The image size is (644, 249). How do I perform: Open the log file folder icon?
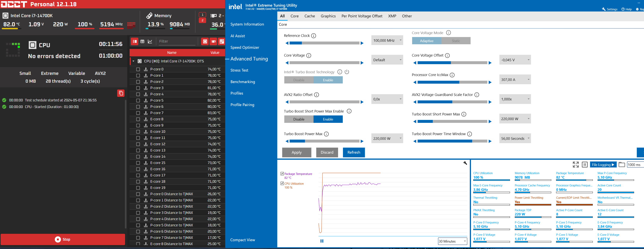click(622, 165)
